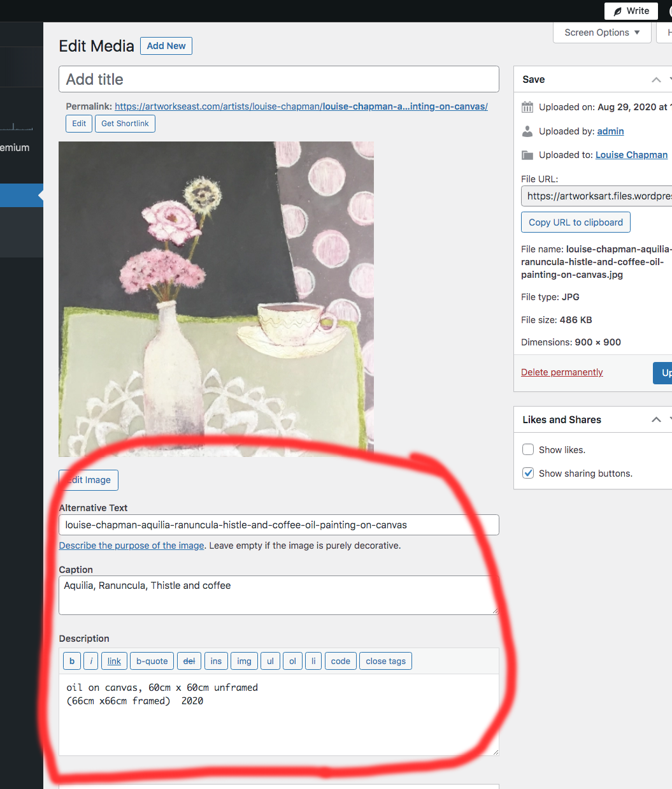
Task: Click the painting image preview
Action: pyautogui.click(x=216, y=299)
